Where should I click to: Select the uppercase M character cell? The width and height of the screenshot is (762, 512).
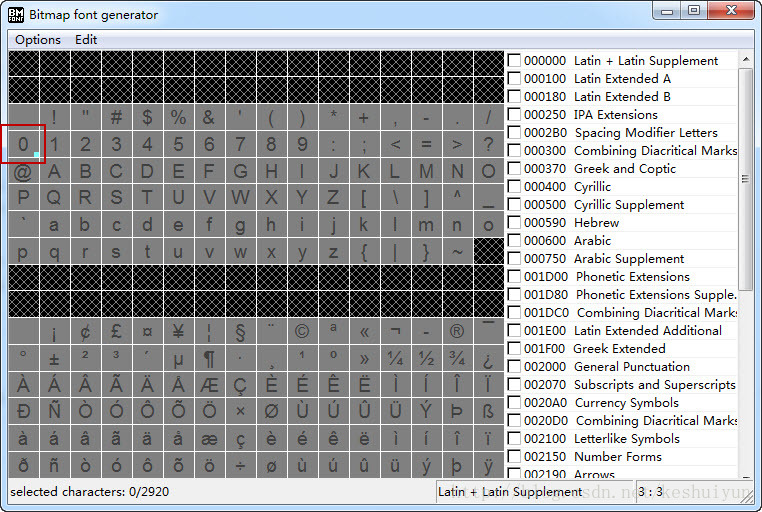tap(426, 171)
